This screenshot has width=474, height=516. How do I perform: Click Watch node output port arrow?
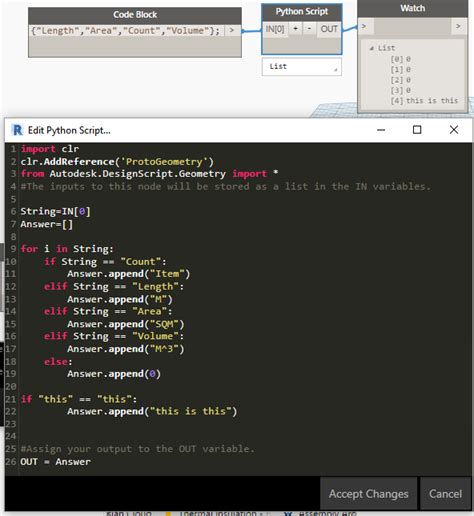coord(458,26)
